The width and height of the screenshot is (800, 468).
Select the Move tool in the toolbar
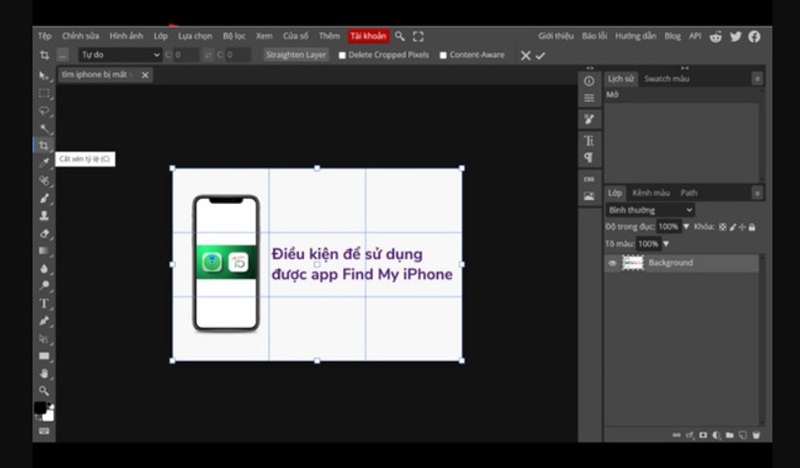tap(44, 76)
